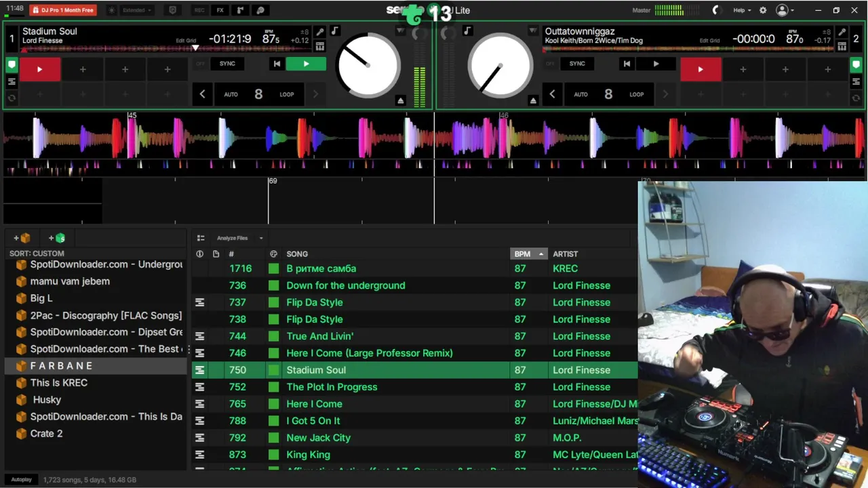This screenshot has width=868, height=488.
Task: Click the musical note key icon on deck 2
Action: click(x=467, y=31)
